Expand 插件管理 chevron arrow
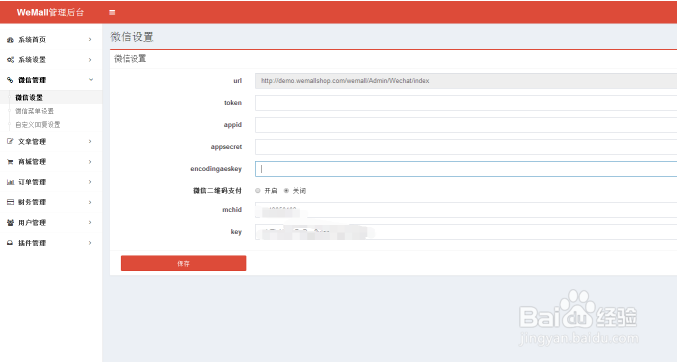This screenshot has width=677, height=362. click(x=90, y=243)
